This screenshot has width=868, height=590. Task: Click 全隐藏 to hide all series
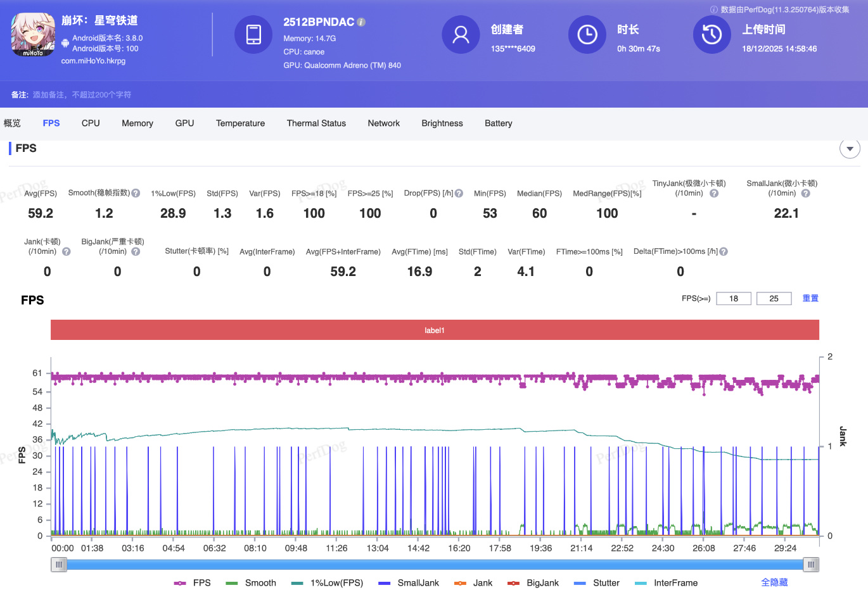point(774,582)
